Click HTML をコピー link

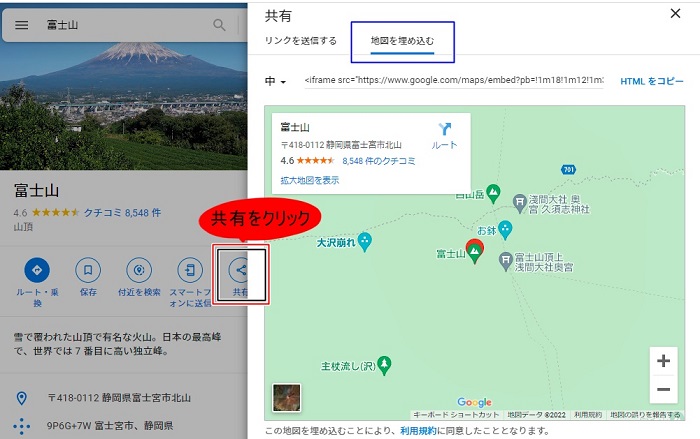652,81
